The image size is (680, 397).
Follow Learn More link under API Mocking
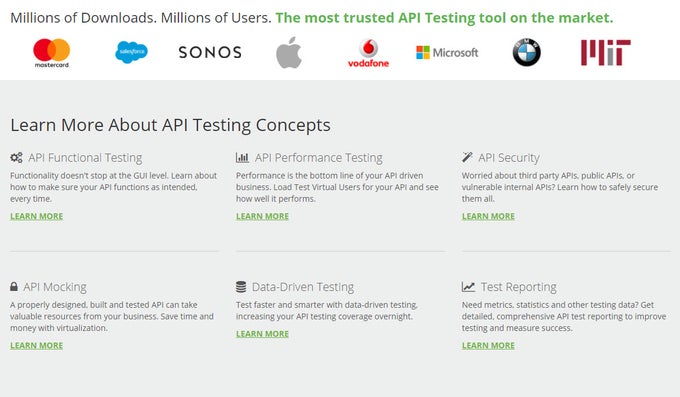pos(37,345)
